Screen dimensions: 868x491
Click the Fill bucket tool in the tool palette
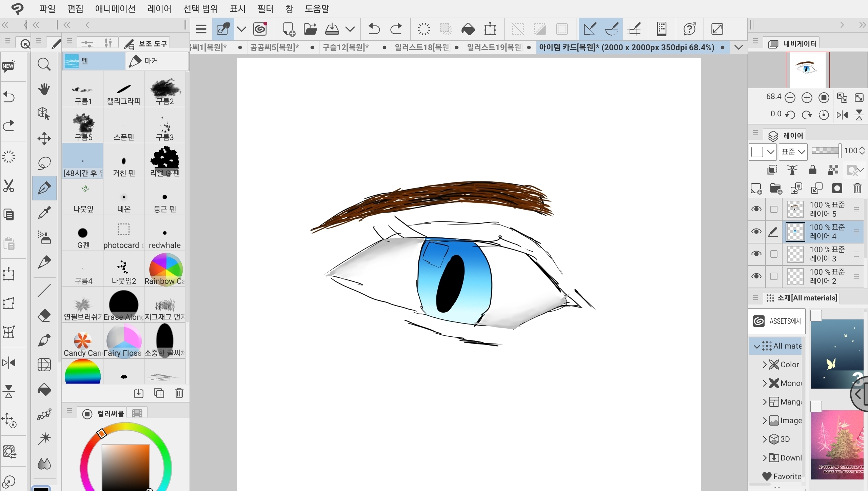coord(44,390)
